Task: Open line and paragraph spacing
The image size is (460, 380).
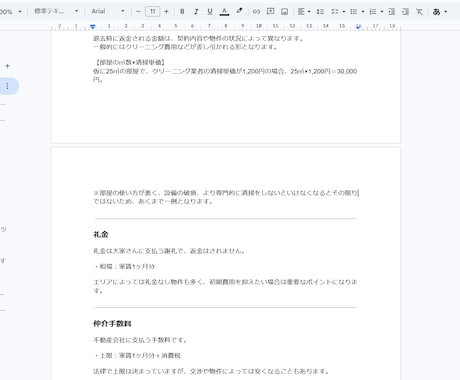Action: point(320,12)
